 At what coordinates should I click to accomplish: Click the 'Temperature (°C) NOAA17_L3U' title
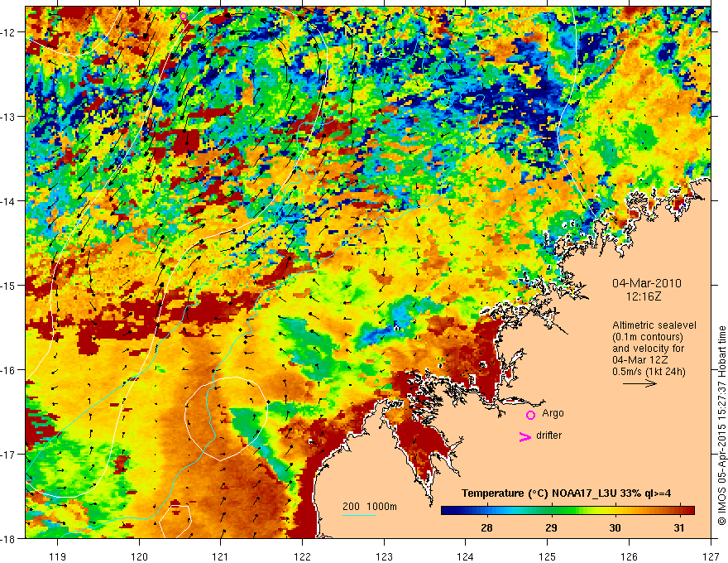tap(540, 493)
